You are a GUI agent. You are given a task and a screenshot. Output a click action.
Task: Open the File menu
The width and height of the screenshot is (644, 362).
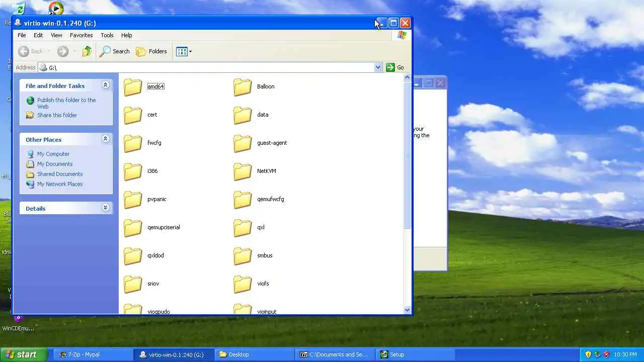22,35
